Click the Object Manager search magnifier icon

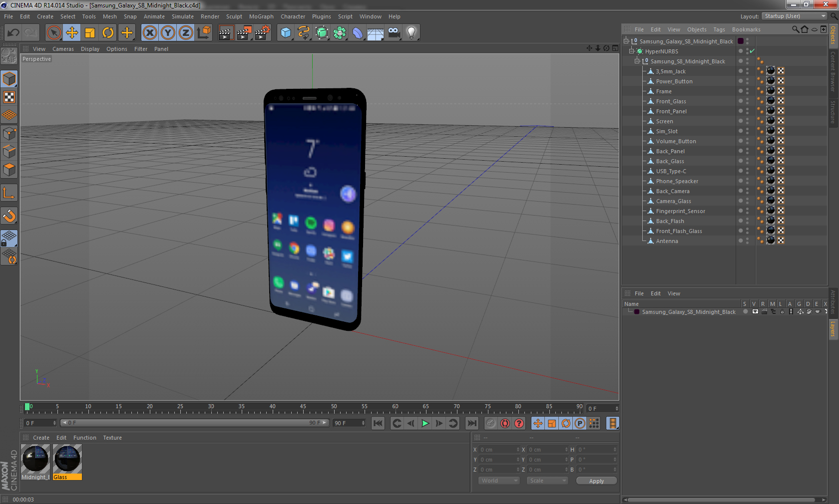(795, 29)
